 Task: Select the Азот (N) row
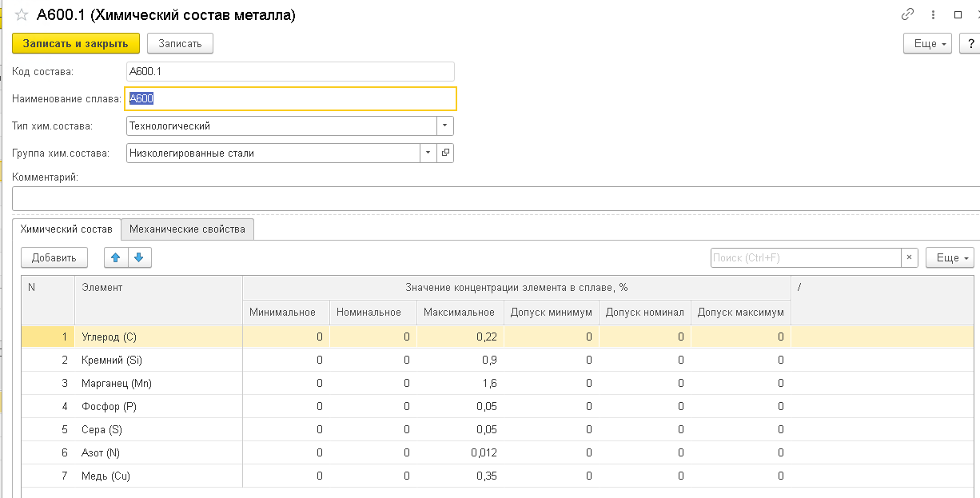[497, 452]
